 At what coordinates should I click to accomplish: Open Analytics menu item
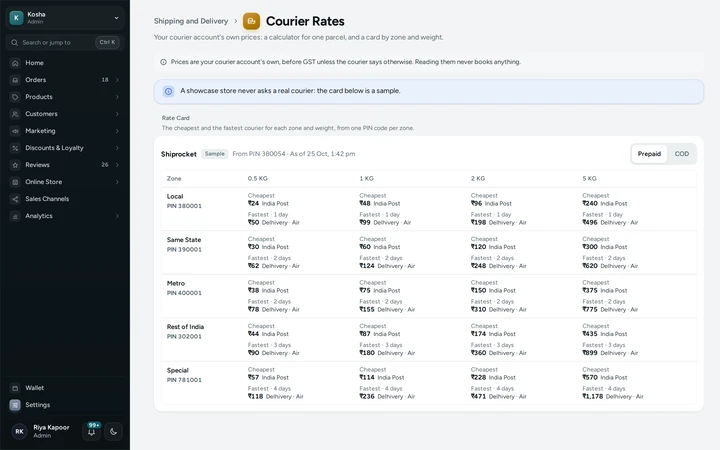point(65,216)
